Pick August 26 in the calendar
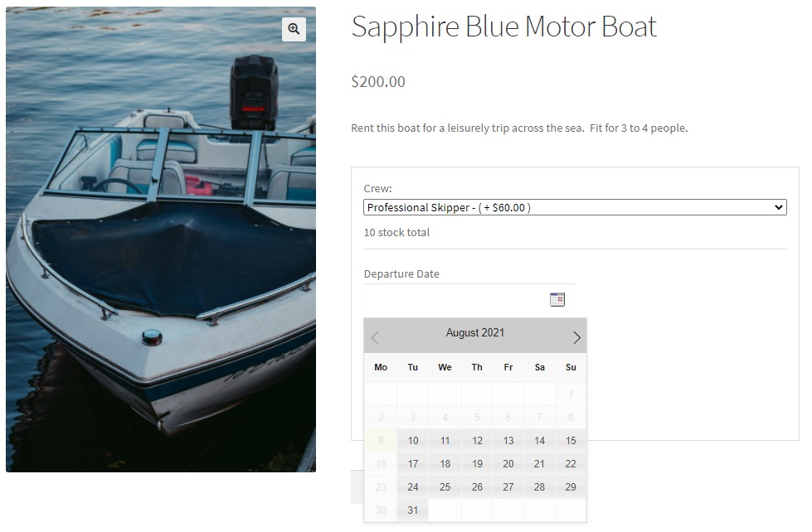This screenshot has height=532, width=812. click(477, 487)
